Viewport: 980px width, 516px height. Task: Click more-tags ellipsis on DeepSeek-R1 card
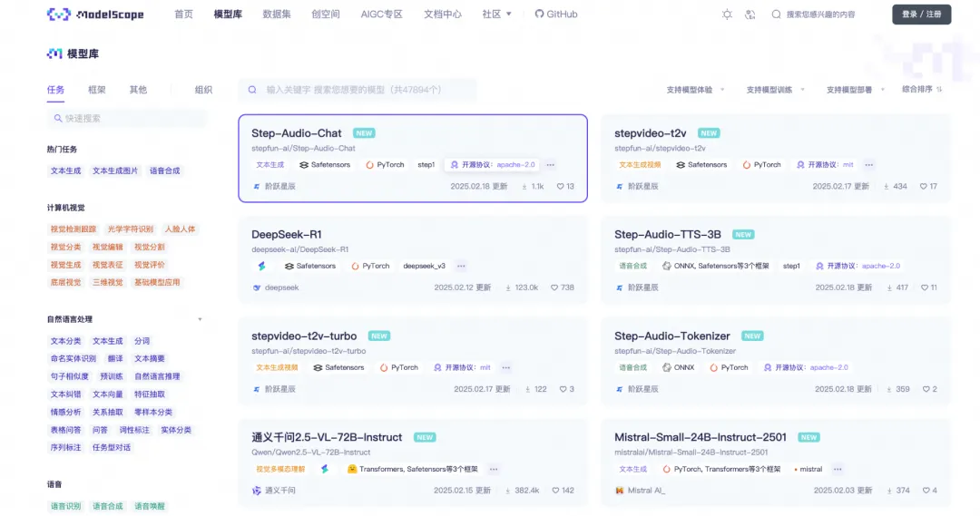click(x=461, y=266)
